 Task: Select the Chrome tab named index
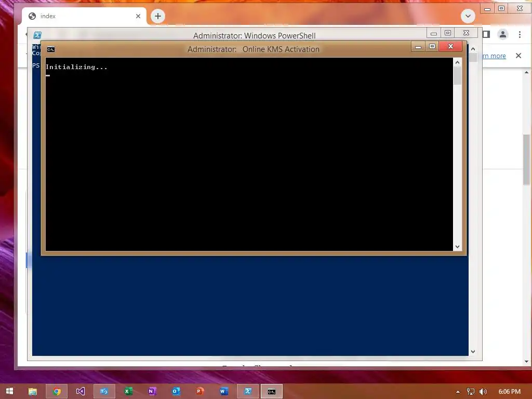[84, 16]
